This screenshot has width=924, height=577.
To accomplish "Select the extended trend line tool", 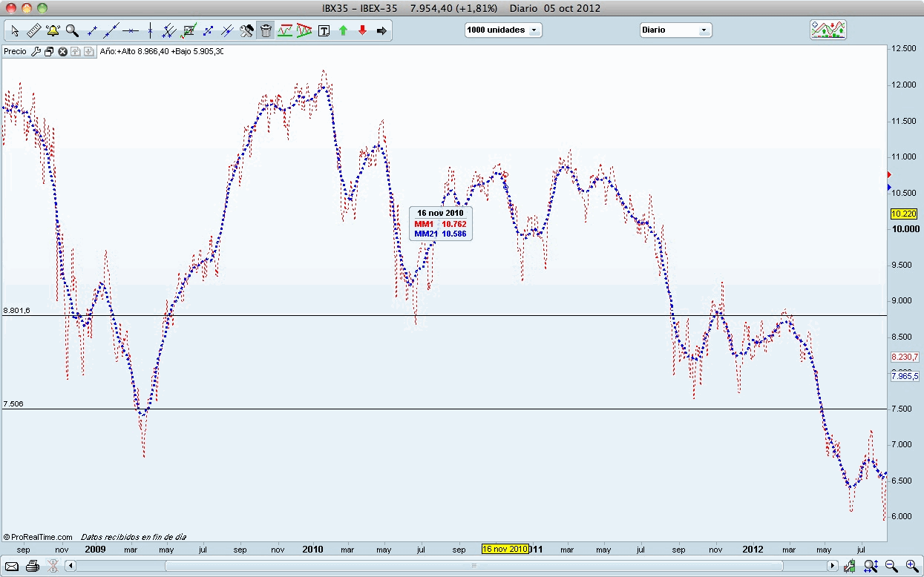I will point(111,30).
